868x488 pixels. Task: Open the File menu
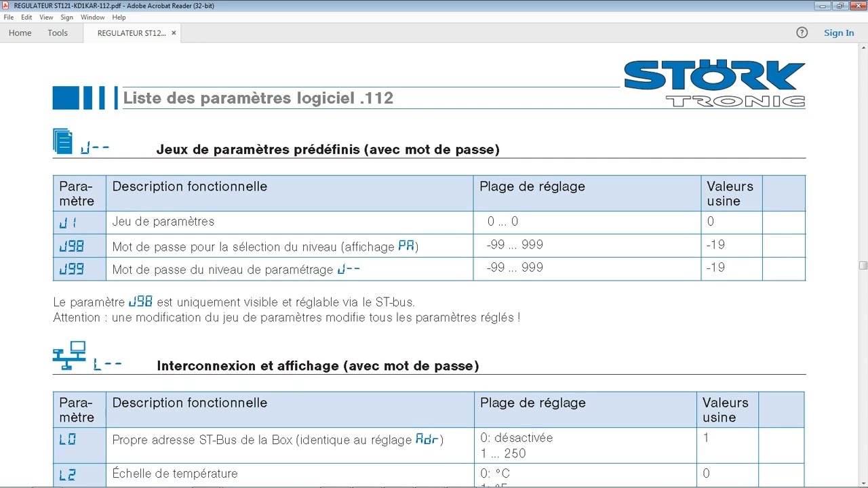click(9, 17)
